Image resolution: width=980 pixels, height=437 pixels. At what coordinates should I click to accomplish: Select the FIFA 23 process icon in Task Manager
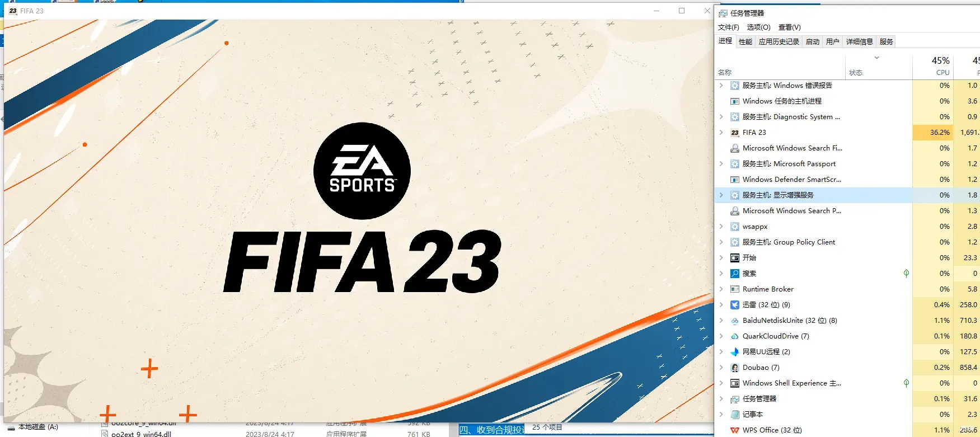point(735,133)
